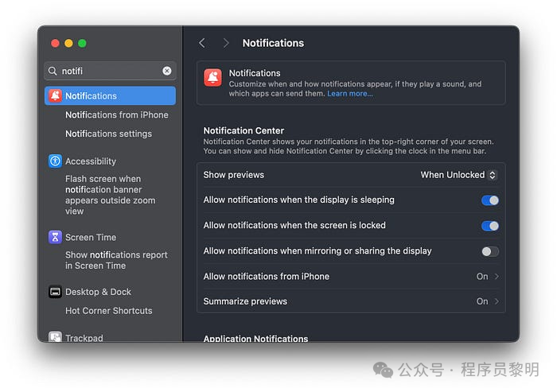Viewport: 557px width, 392px height.
Task: Toggle notifications when the screen is locked
Action: click(x=490, y=226)
